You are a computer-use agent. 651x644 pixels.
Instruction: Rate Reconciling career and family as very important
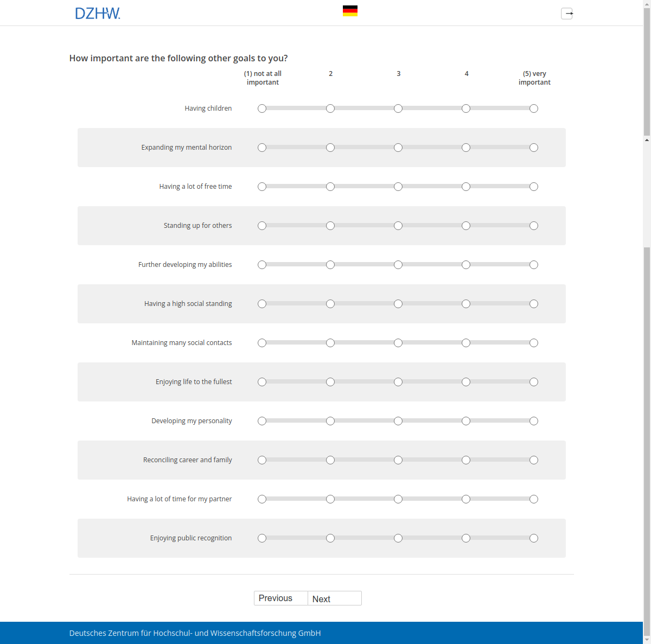[x=534, y=460]
